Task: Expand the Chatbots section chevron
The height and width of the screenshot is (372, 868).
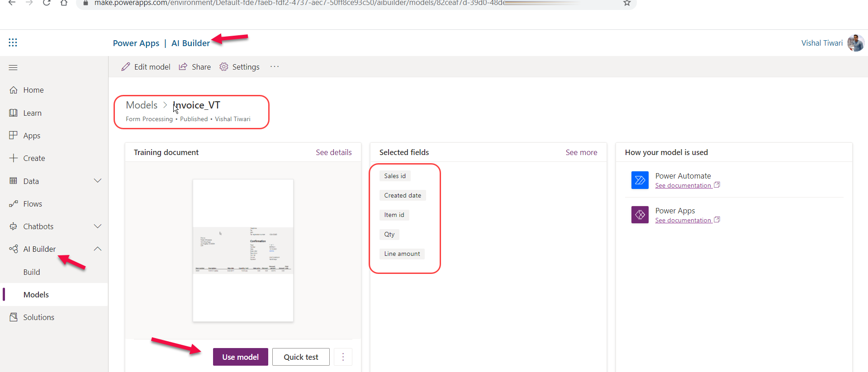Action: point(98,226)
